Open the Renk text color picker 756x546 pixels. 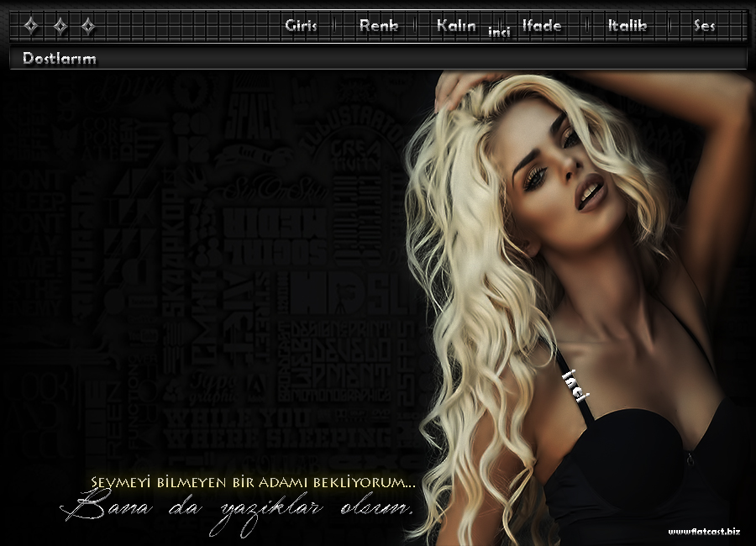pyautogui.click(x=378, y=25)
